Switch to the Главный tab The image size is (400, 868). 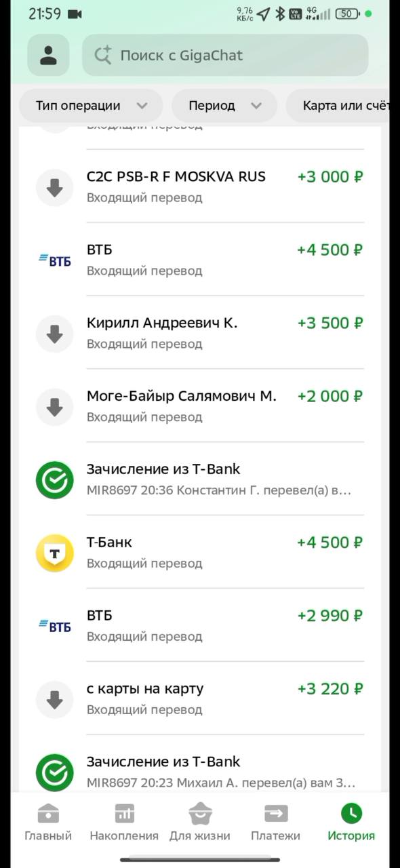click(48, 823)
